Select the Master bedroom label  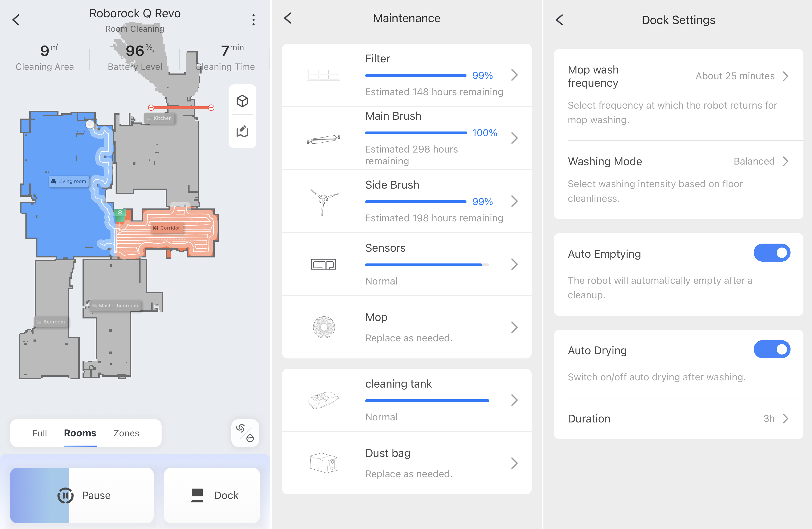tap(115, 306)
